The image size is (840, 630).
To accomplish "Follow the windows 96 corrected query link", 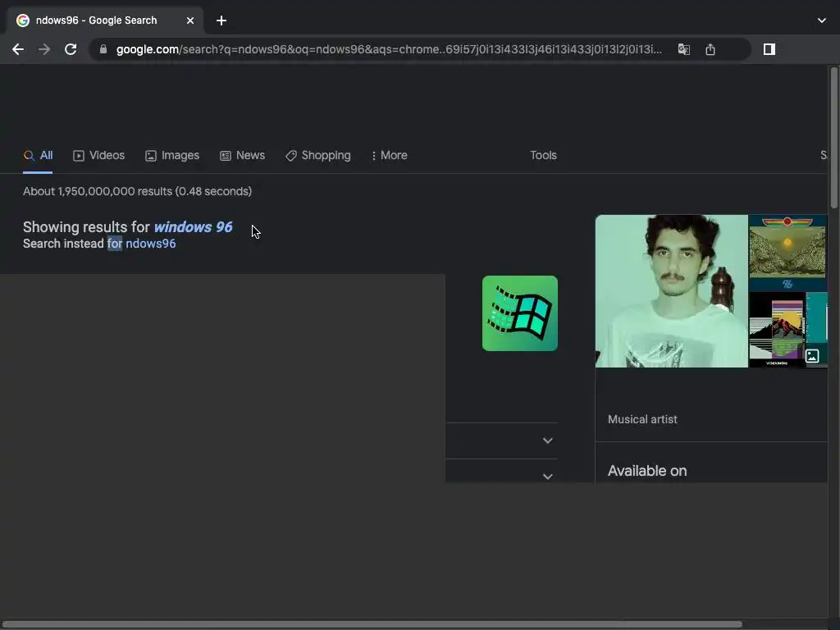I will point(194,227).
